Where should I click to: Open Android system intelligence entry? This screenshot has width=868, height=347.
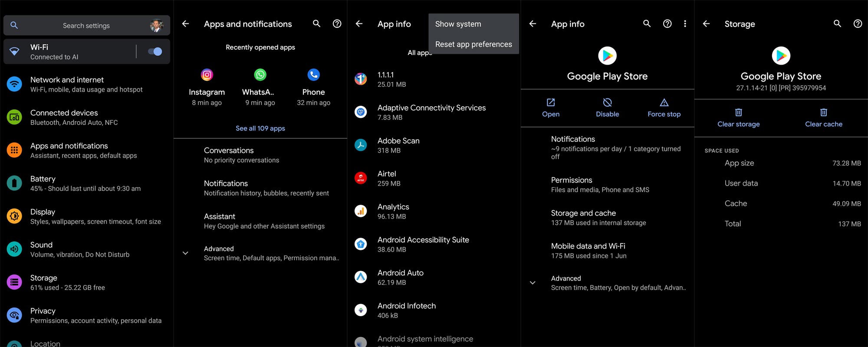click(434, 340)
